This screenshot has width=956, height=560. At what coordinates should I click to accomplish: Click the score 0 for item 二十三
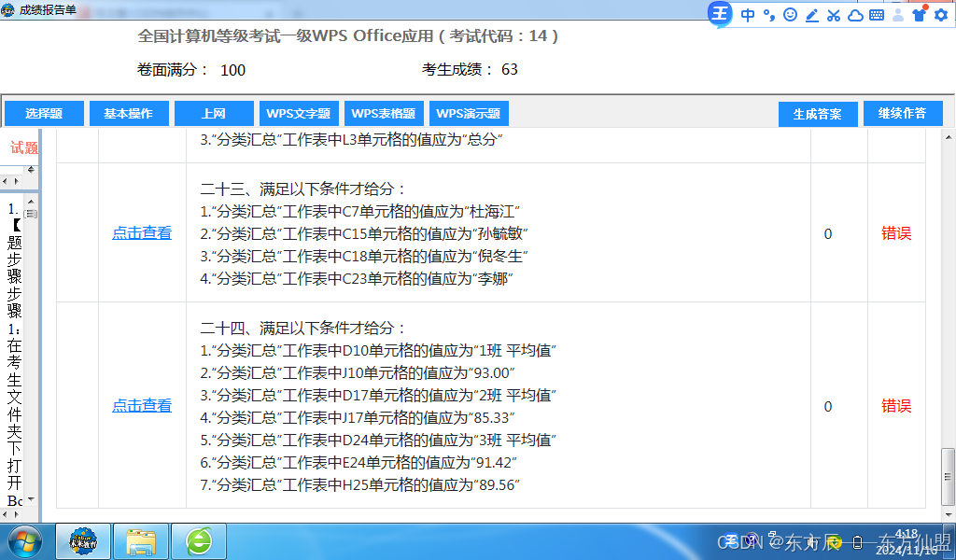[x=828, y=234]
